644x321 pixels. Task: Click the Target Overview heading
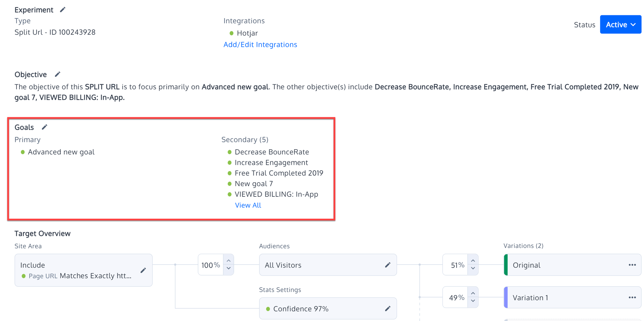43,233
